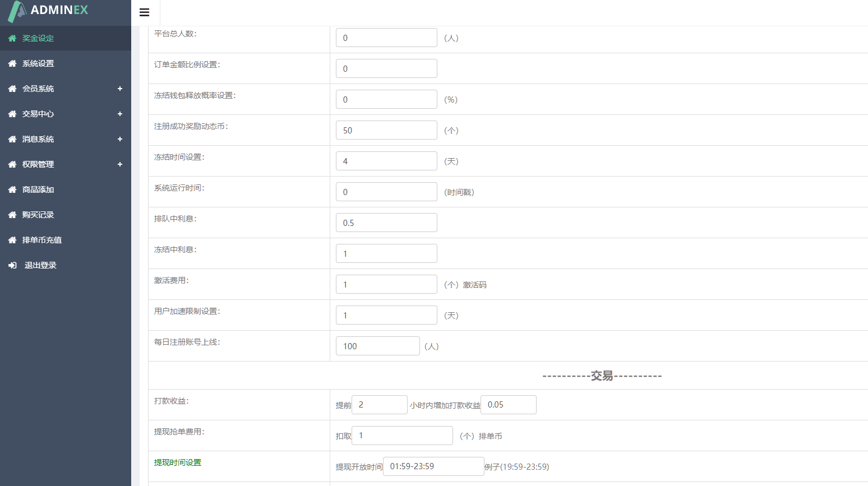Go to 排单币充值 page
This screenshot has width=868, height=486.
pos(42,240)
